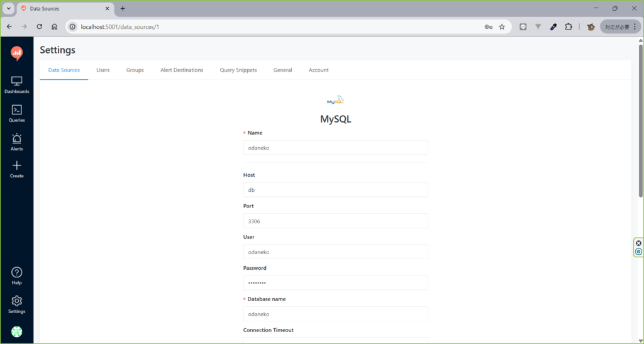Open a new browser tab
This screenshot has width=644, height=344.
point(123,9)
